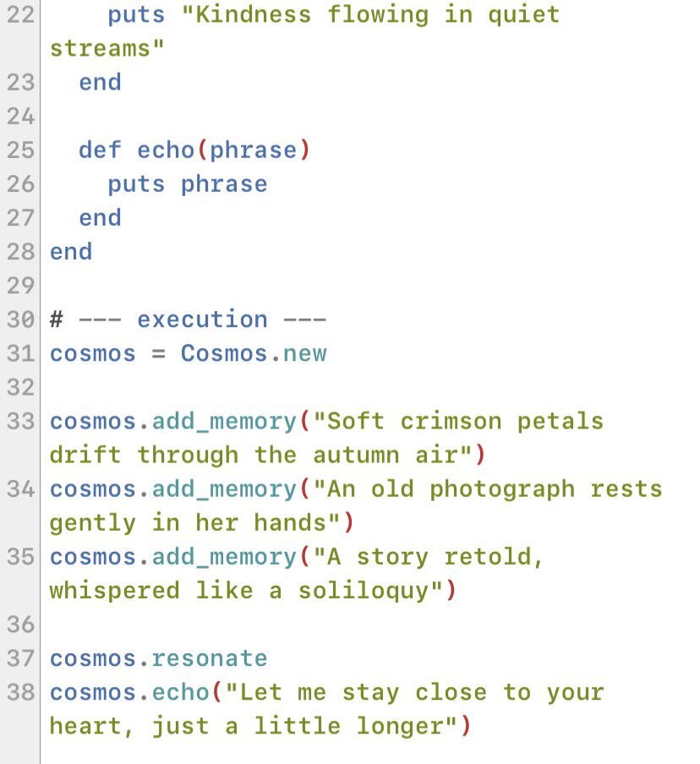
Task: Click line number 33 in the gutter
Action: (19, 421)
